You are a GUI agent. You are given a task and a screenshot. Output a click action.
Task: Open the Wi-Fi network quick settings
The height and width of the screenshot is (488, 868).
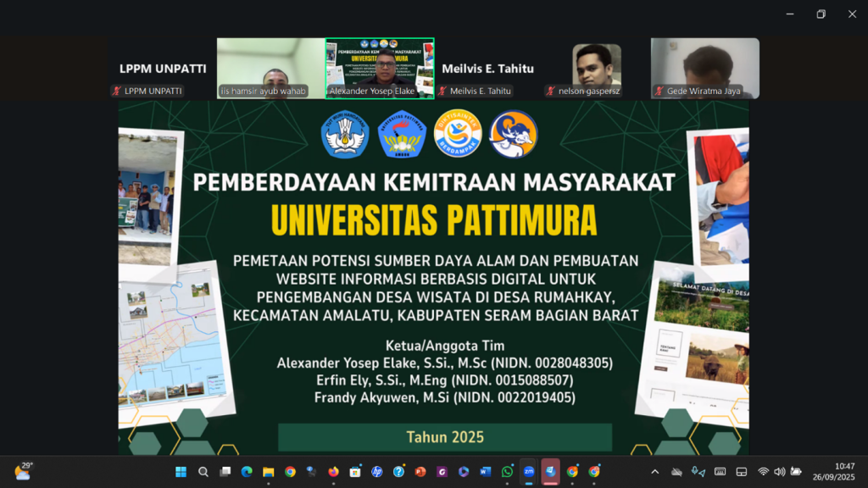(763, 472)
